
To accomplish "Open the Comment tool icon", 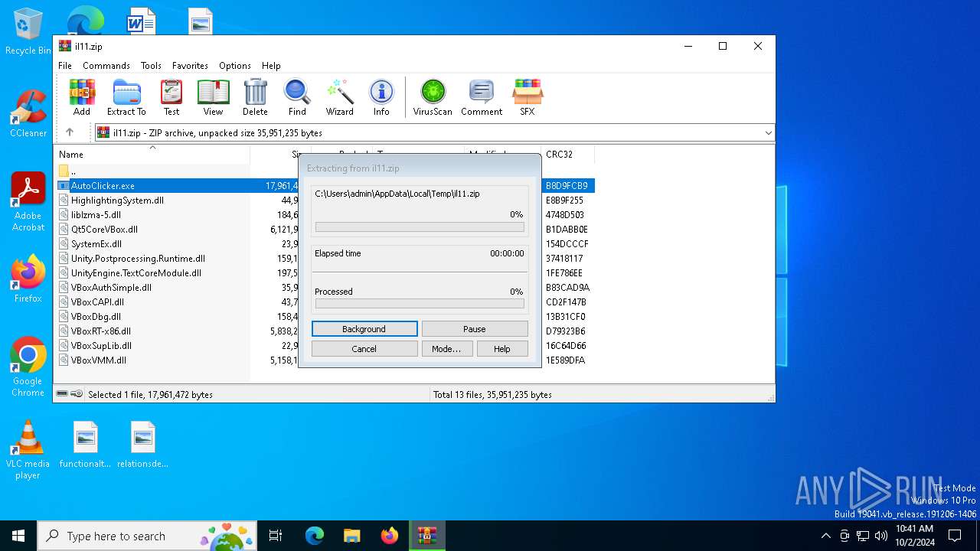I will 482,97.
